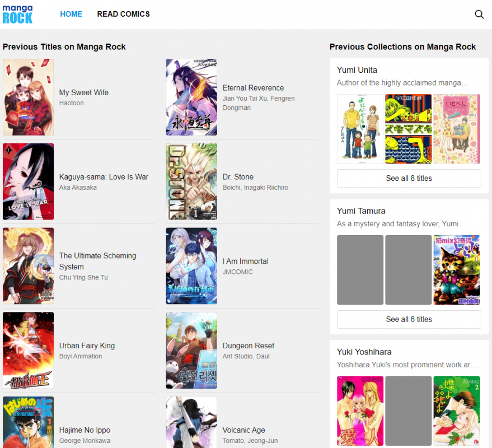492x448 pixels.
Task: Click the Dr. Stone title
Action: click(x=238, y=177)
